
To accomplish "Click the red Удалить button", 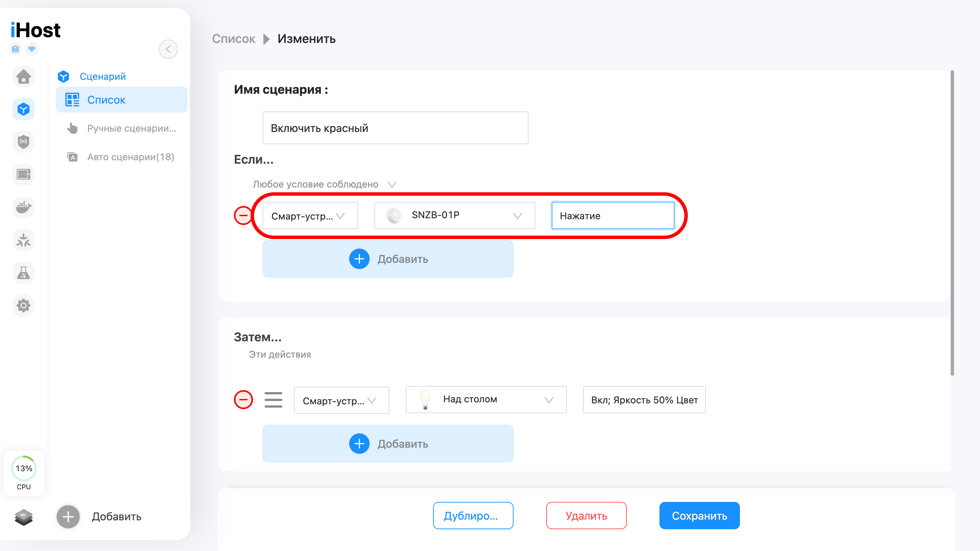I will coord(586,516).
